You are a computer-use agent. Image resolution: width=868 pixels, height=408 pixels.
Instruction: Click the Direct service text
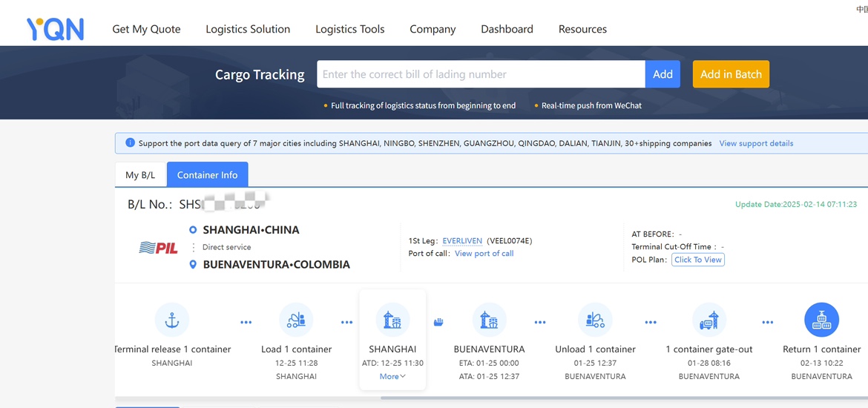coord(226,247)
